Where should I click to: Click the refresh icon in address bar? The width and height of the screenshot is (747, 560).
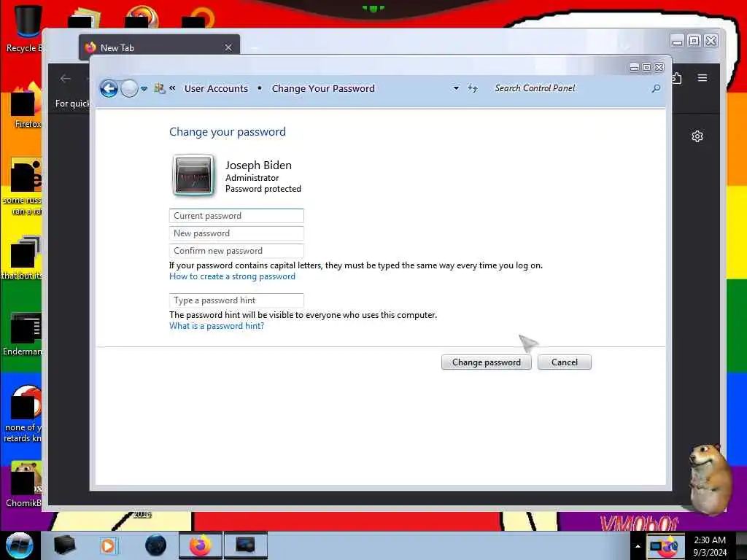(472, 88)
